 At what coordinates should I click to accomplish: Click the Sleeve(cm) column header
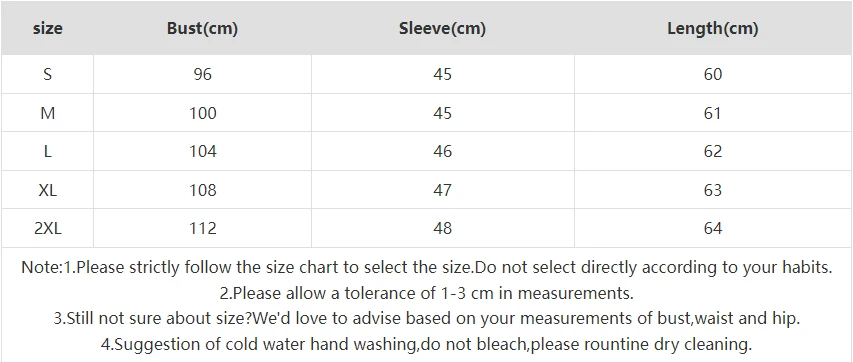click(442, 28)
